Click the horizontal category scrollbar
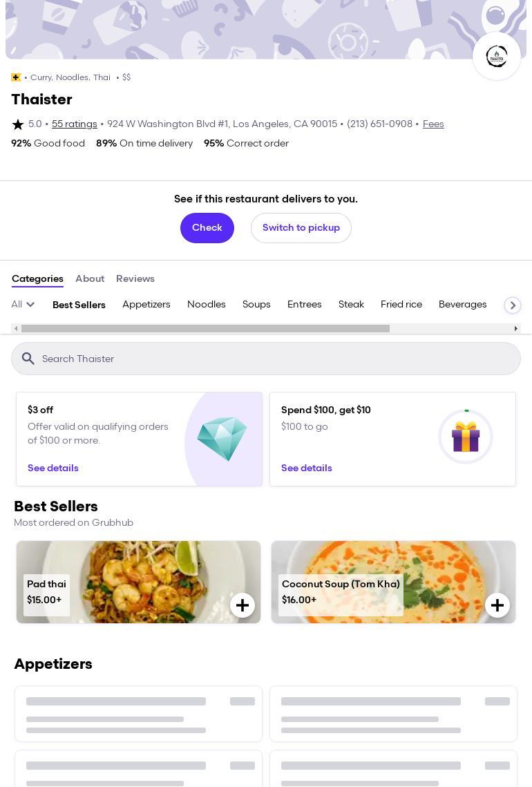 [205, 329]
